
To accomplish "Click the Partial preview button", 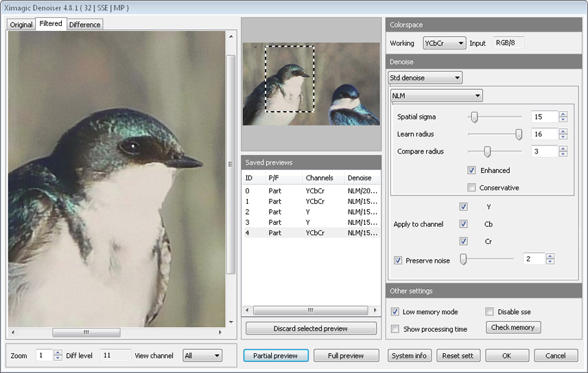I will pyautogui.click(x=276, y=356).
